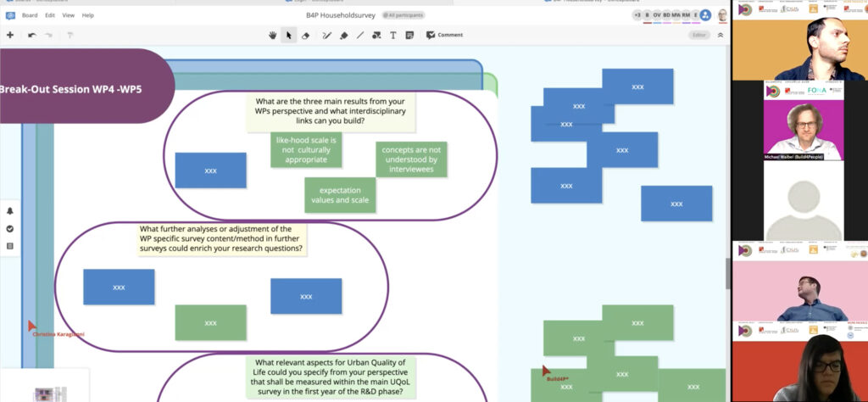868x402 pixels.
Task: Select the eraser tool
Action: coord(305,35)
